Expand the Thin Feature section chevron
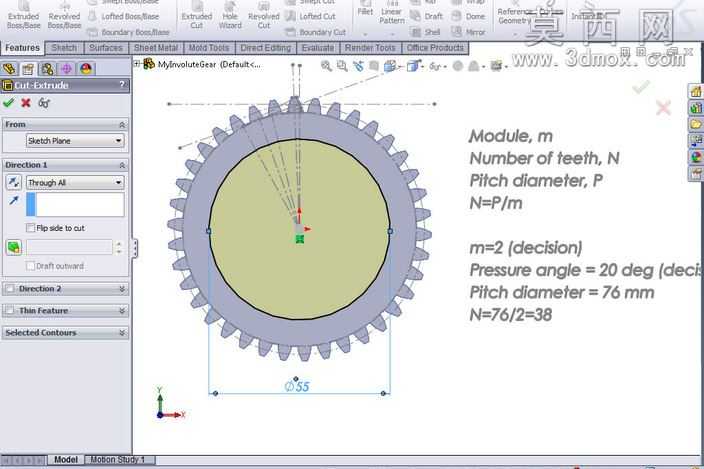The height and width of the screenshot is (469, 704). click(x=122, y=311)
